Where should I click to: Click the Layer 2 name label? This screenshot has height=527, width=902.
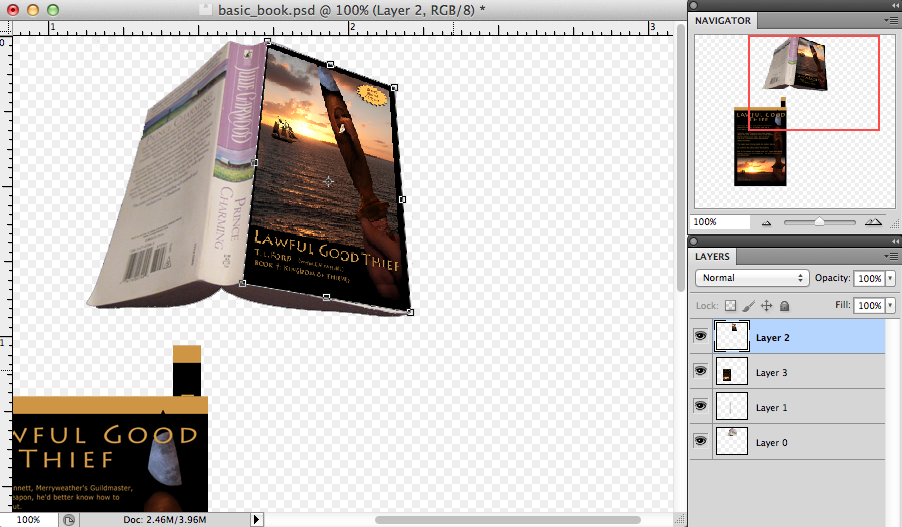[773, 338]
